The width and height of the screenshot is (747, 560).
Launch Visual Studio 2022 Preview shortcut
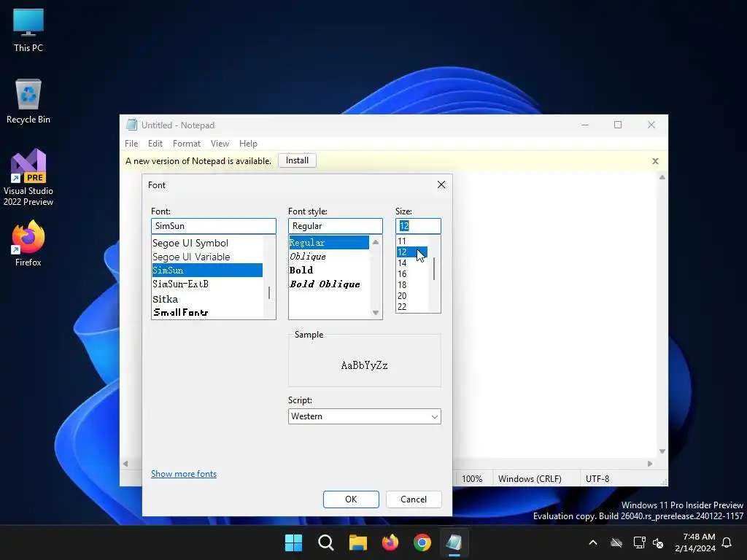pos(28,177)
